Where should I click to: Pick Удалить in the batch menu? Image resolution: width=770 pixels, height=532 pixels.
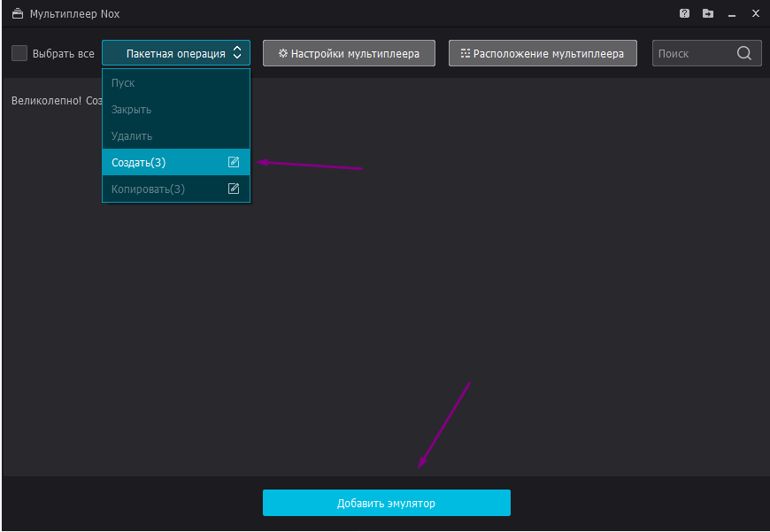132,135
